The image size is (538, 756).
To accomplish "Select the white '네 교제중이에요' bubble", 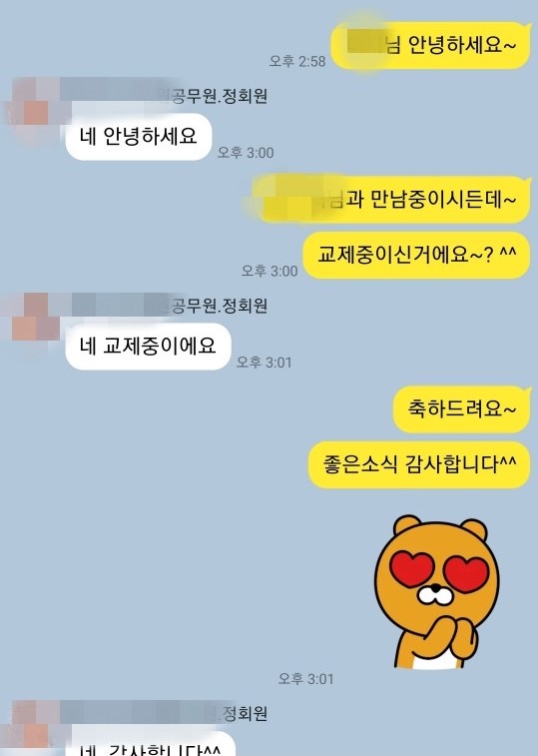I will click(148, 347).
